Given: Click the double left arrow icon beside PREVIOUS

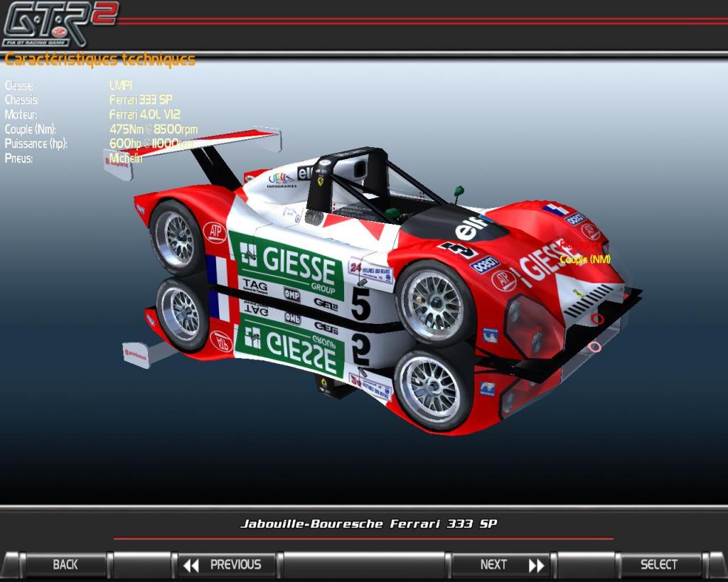Looking at the screenshot, I should [x=191, y=565].
